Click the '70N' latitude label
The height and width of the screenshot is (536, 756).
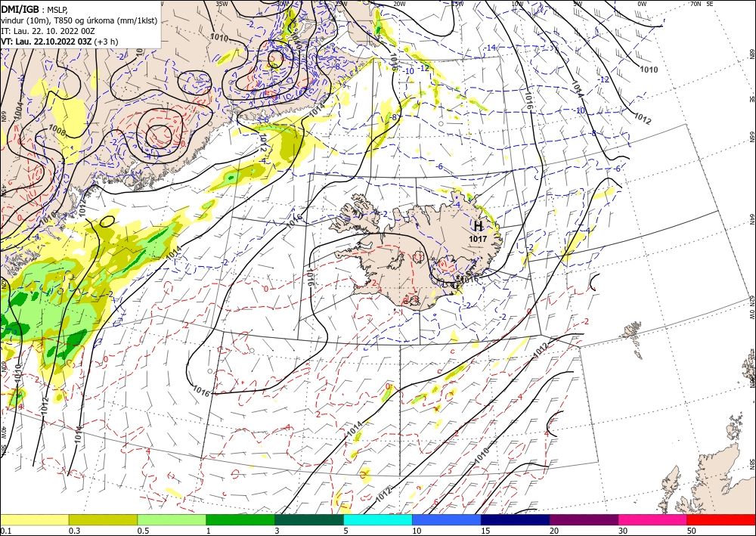click(696, 3)
